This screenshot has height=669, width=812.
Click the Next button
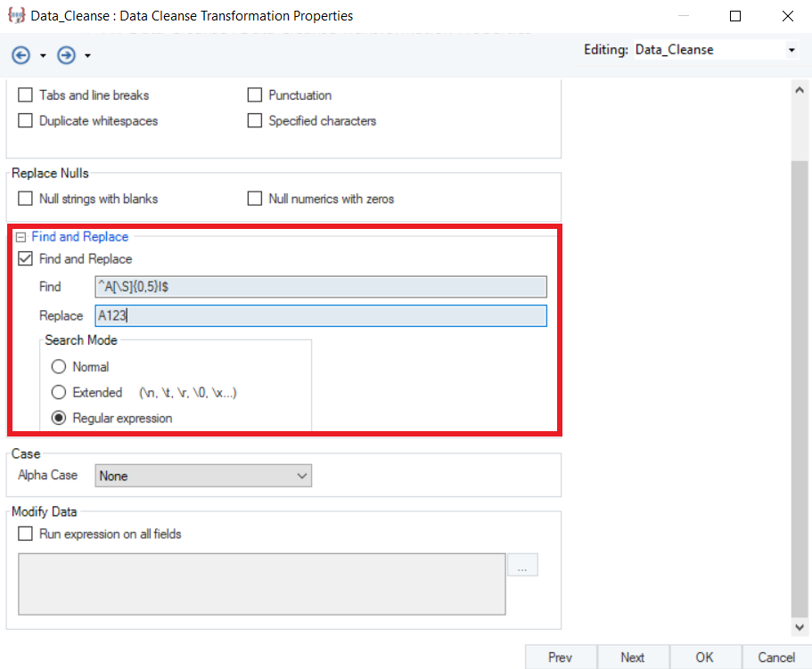pyautogui.click(x=632, y=657)
